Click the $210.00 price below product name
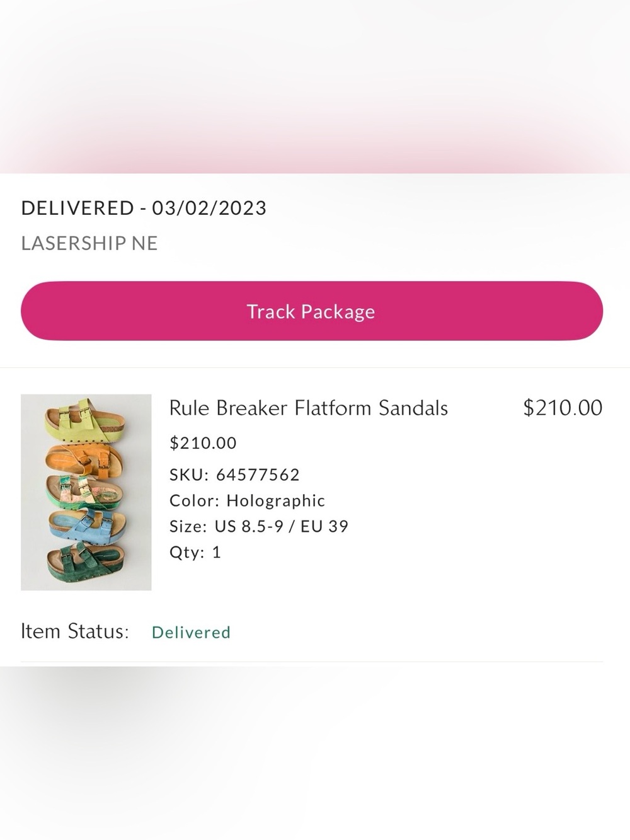Image resolution: width=630 pixels, height=840 pixels. click(203, 443)
